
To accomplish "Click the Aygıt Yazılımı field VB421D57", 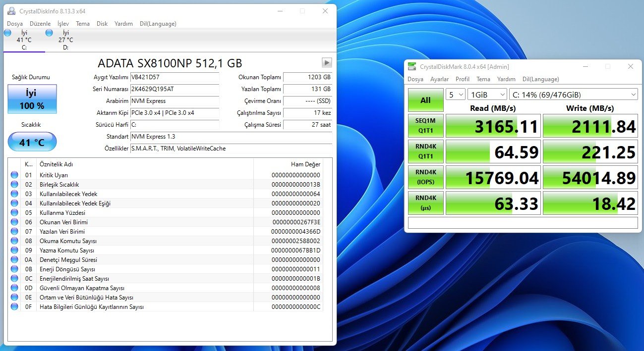I will pyautogui.click(x=175, y=77).
